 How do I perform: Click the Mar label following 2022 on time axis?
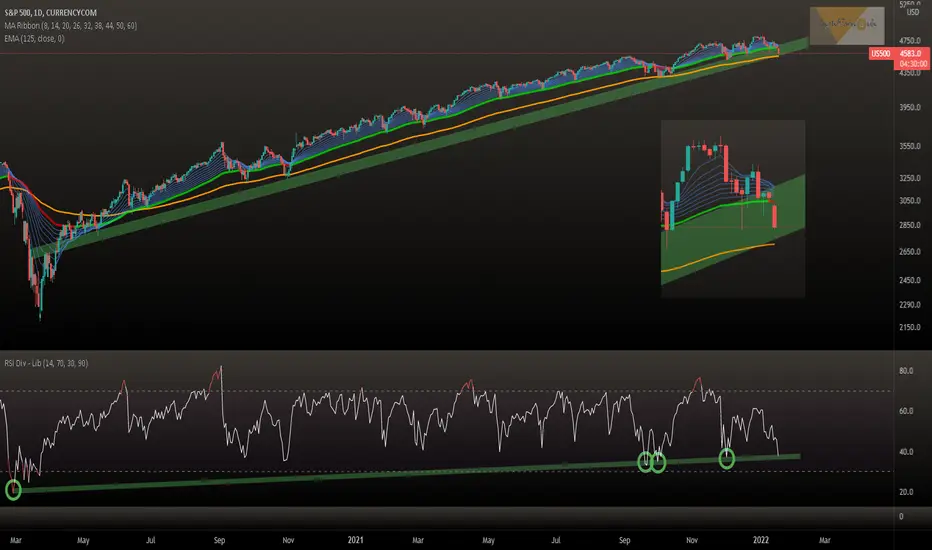tap(824, 540)
